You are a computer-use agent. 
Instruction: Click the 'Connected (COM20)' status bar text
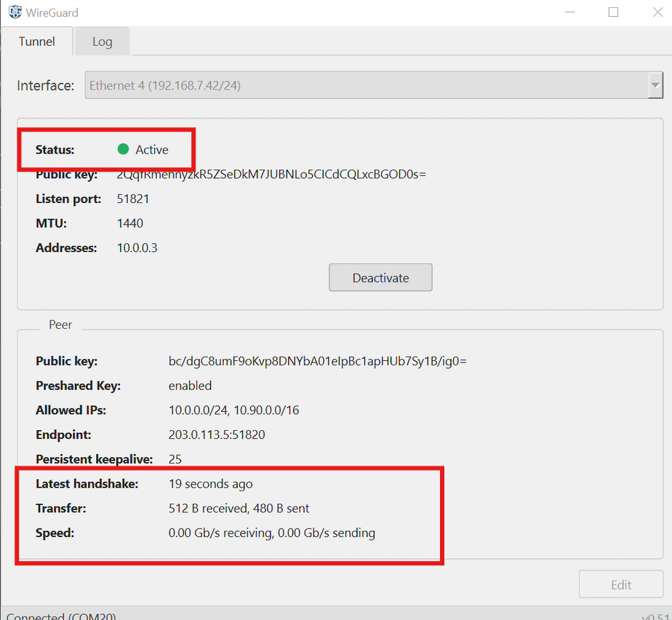click(61, 616)
